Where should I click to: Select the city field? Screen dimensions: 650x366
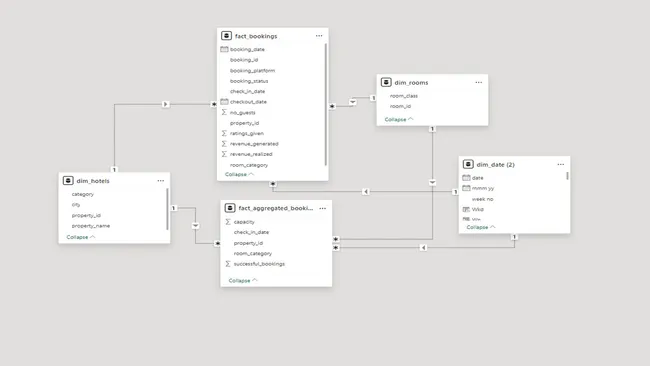[76, 205]
